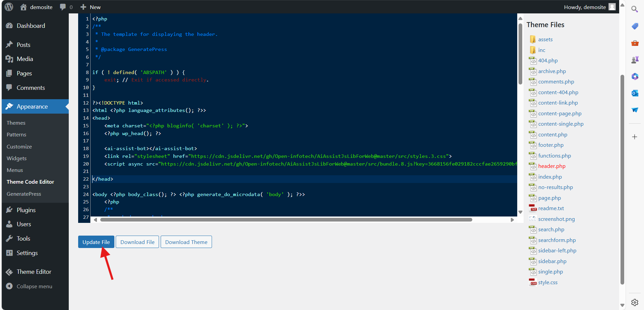Click the ai-assist-bot code line
644x310 pixels.
151,148
